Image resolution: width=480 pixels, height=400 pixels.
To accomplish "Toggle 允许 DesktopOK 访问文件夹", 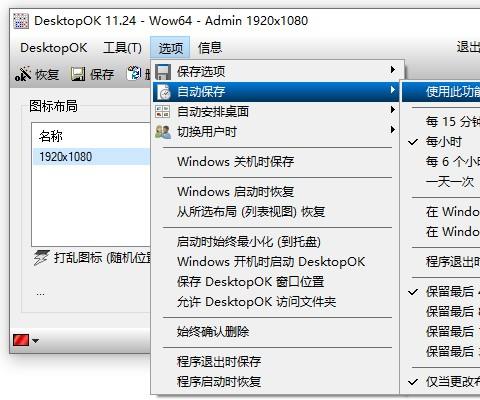I will [x=276, y=302].
